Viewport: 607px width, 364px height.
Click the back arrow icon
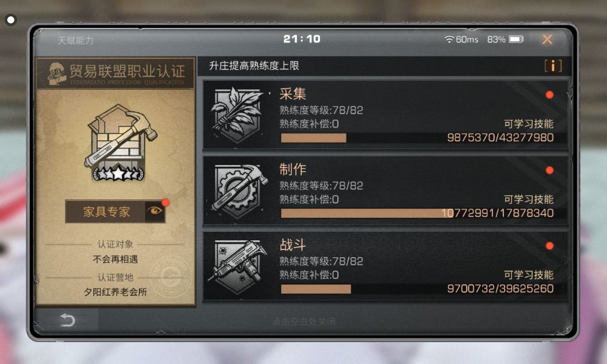(x=67, y=320)
